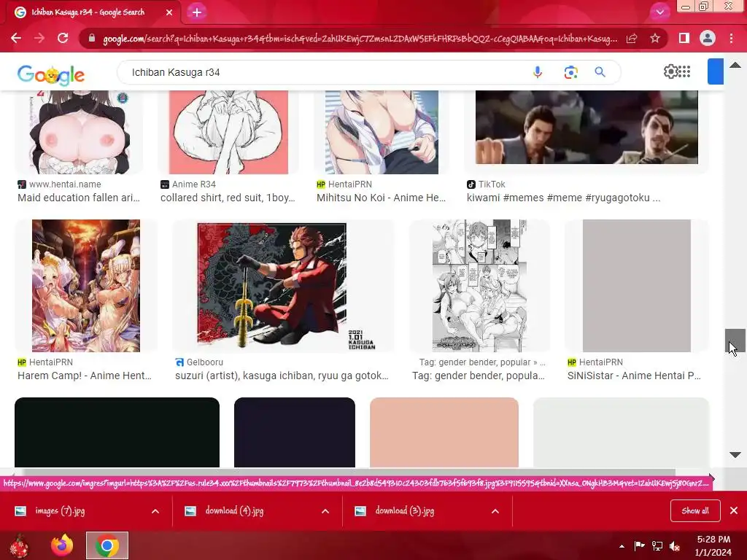Expand options for download (4).jpg
The width and height of the screenshot is (747, 560).
tap(325, 511)
